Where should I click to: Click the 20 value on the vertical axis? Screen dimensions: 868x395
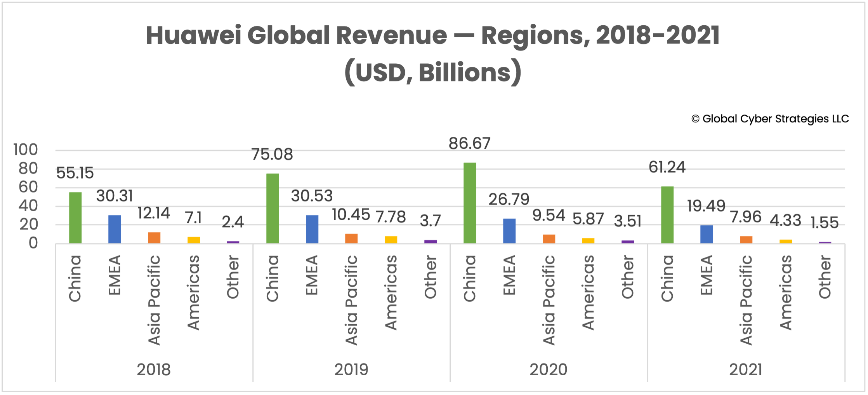(x=28, y=224)
